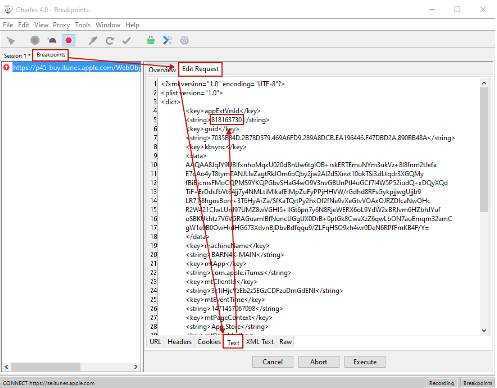The height and width of the screenshot is (388, 497).
Task: Switch to the Raw bottom tab
Action: pyautogui.click(x=286, y=342)
